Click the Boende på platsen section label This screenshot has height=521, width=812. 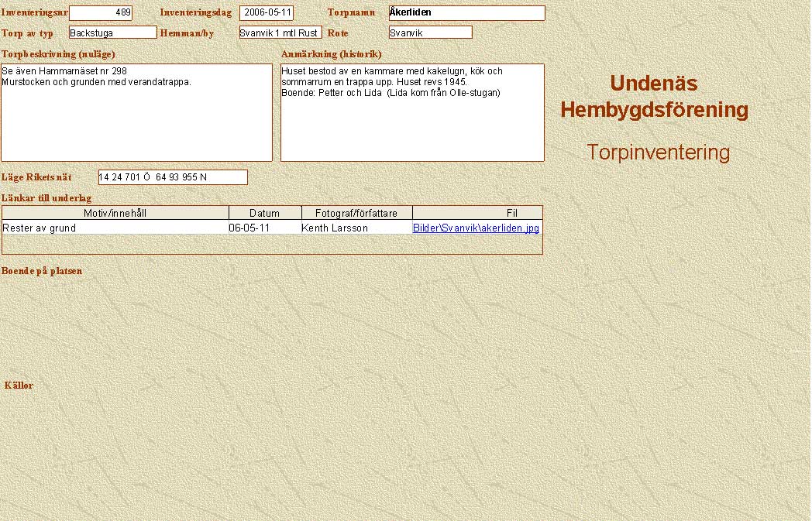pyautogui.click(x=42, y=271)
